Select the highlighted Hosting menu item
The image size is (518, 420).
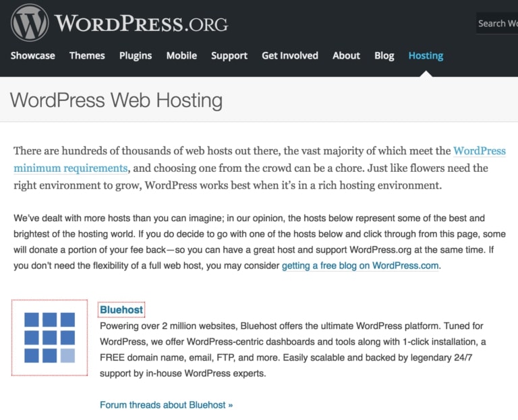point(426,55)
